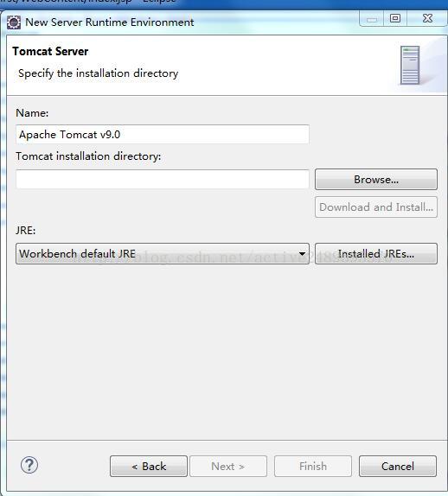Click Download and Install... button

pyautogui.click(x=376, y=207)
